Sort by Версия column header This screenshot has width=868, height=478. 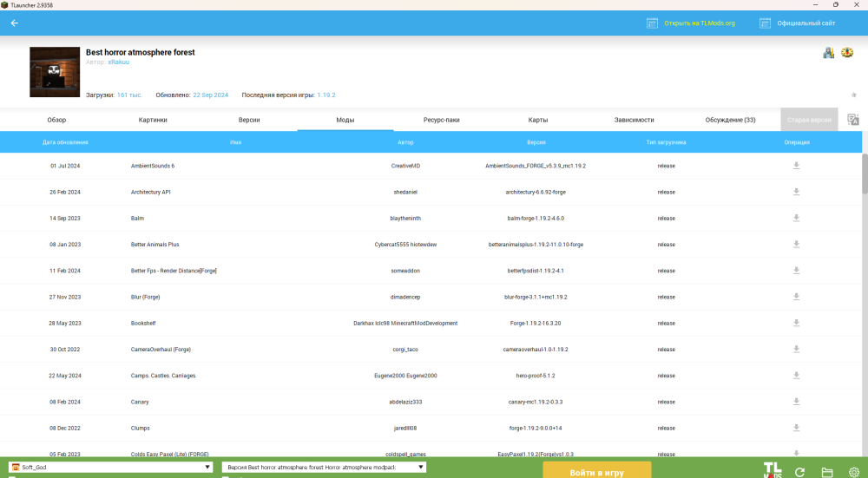coord(536,142)
